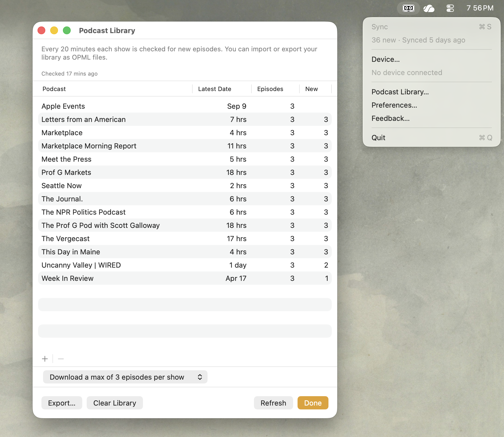This screenshot has width=504, height=437.
Task: Choose Device... from the menu
Action: (386, 59)
